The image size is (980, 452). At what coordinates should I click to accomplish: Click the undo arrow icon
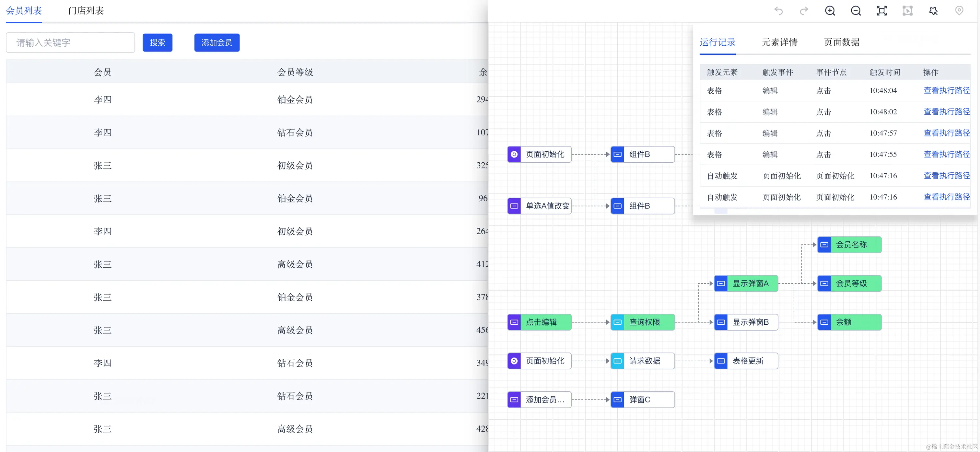778,11
